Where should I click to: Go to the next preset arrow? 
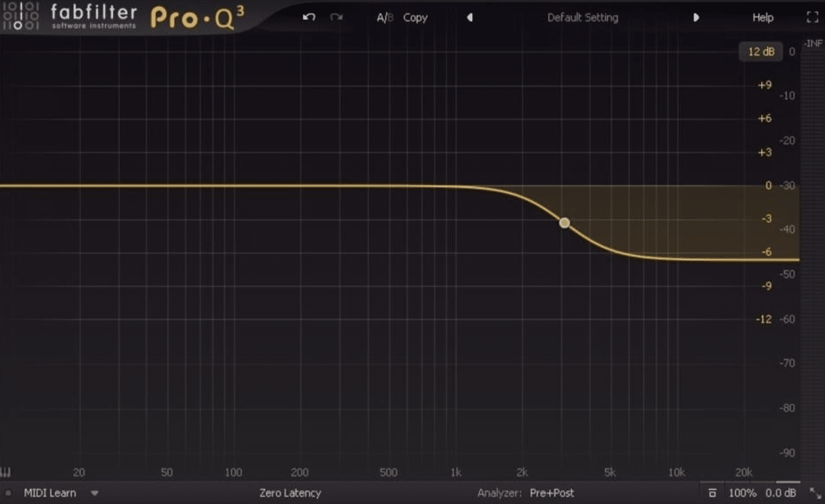tap(696, 18)
